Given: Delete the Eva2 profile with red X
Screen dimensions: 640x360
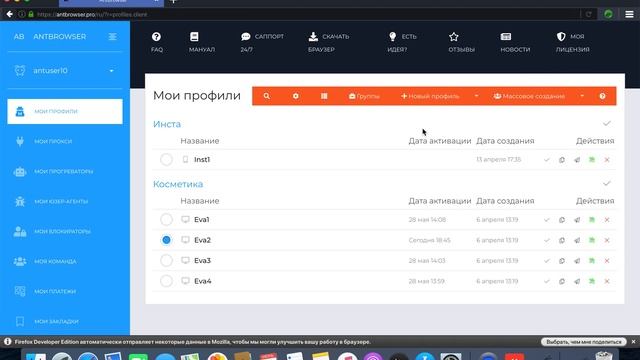Looking at the screenshot, I should pos(607,240).
